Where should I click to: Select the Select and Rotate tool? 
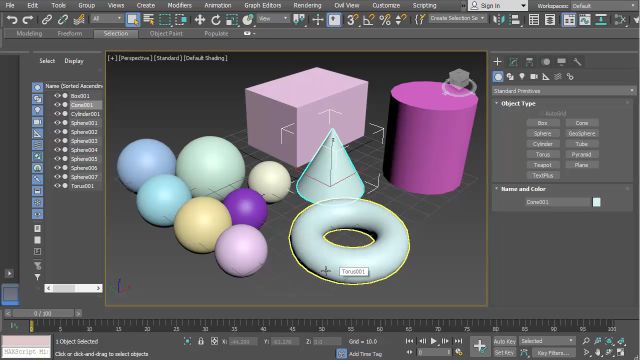click(216, 19)
